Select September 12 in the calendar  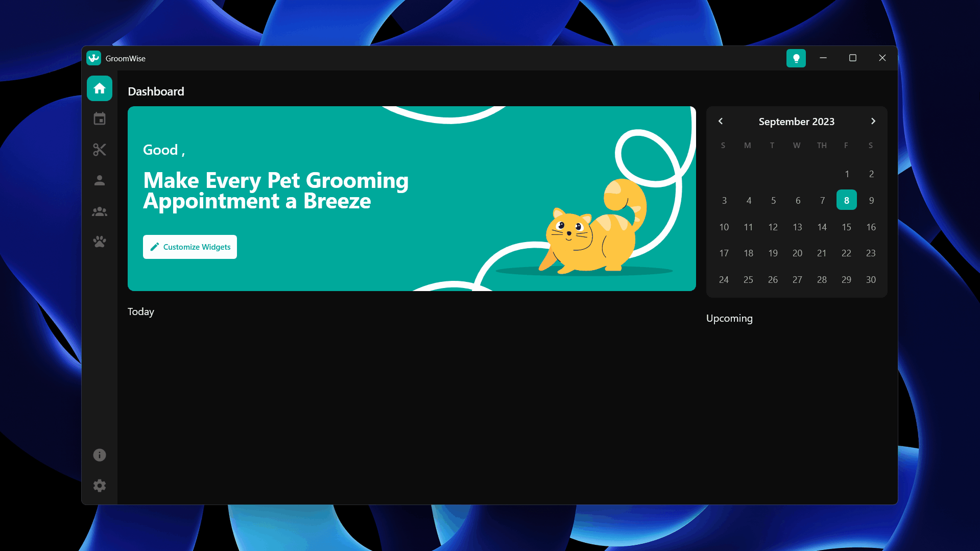[773, 227]
